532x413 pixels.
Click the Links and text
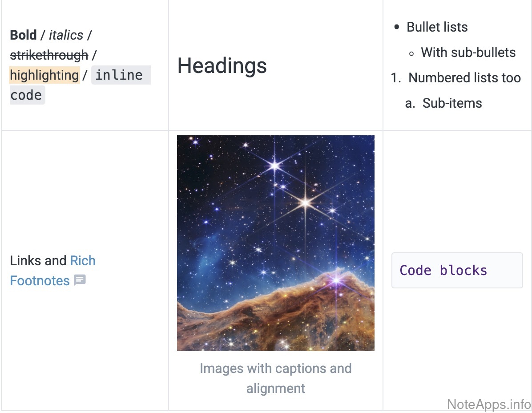38,261
